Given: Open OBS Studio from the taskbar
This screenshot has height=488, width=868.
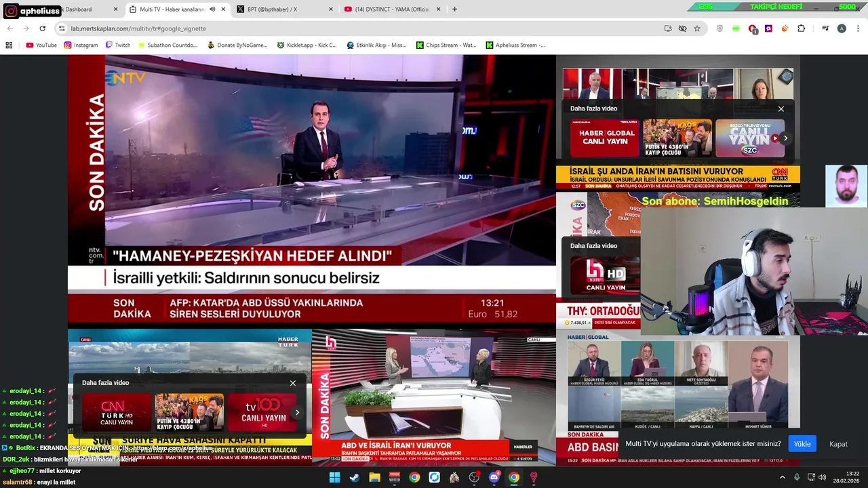Looking at the screenshot, I should click(x=474, y=477).
